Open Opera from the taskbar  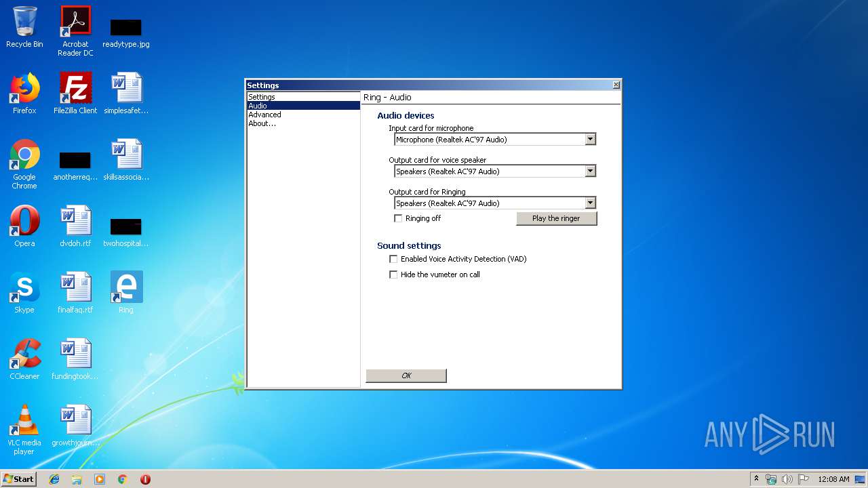point(145,479)
